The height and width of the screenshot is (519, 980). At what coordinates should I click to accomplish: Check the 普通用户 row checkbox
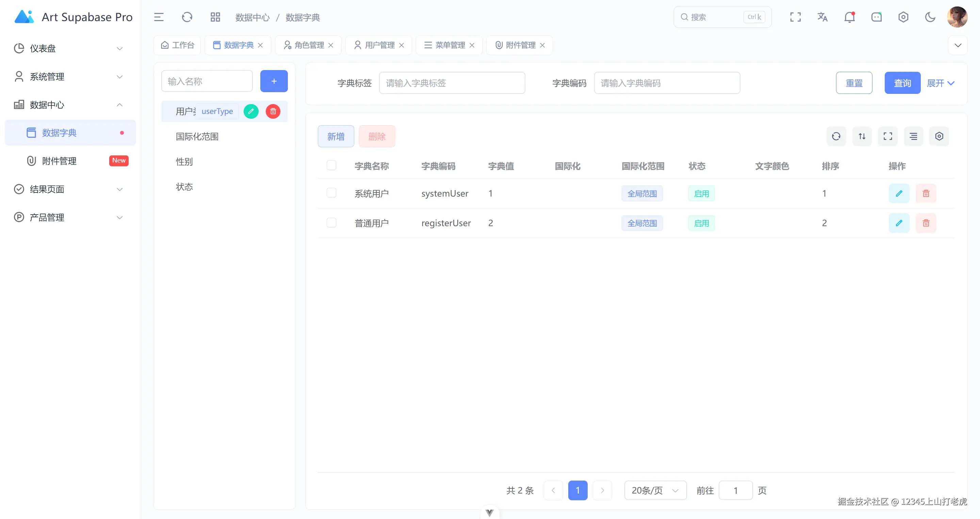coord(331,222)
